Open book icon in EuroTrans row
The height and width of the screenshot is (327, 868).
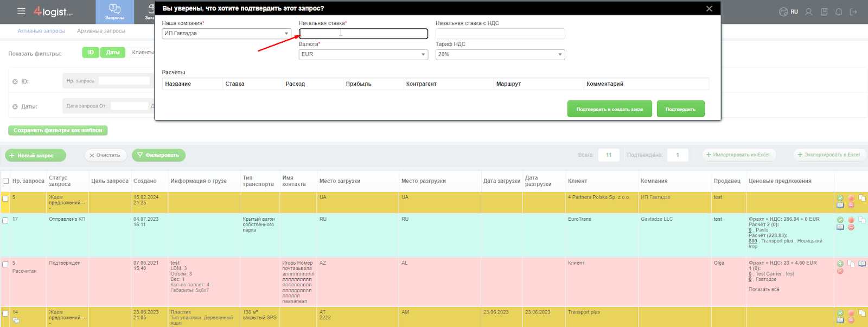pos(840,227)
